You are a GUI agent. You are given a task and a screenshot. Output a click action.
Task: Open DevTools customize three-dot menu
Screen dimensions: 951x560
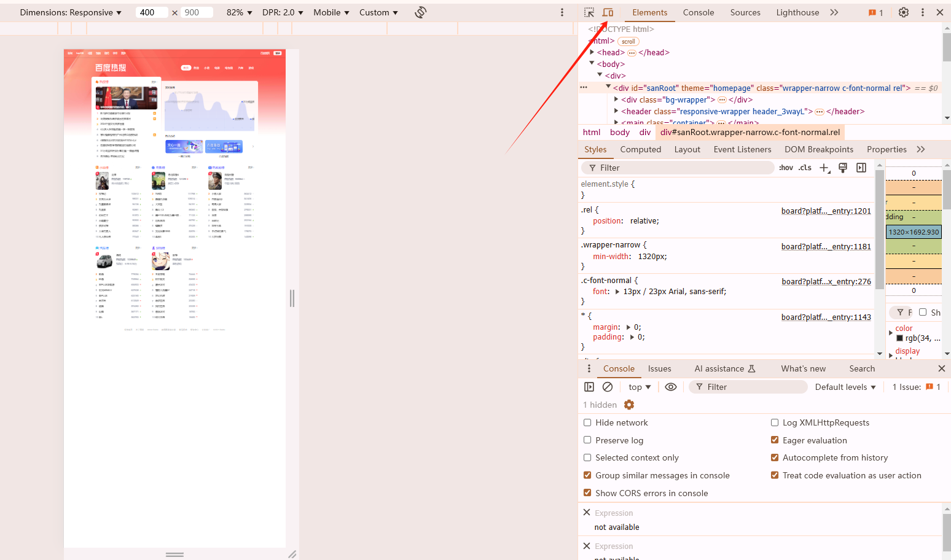pos(922,12)
